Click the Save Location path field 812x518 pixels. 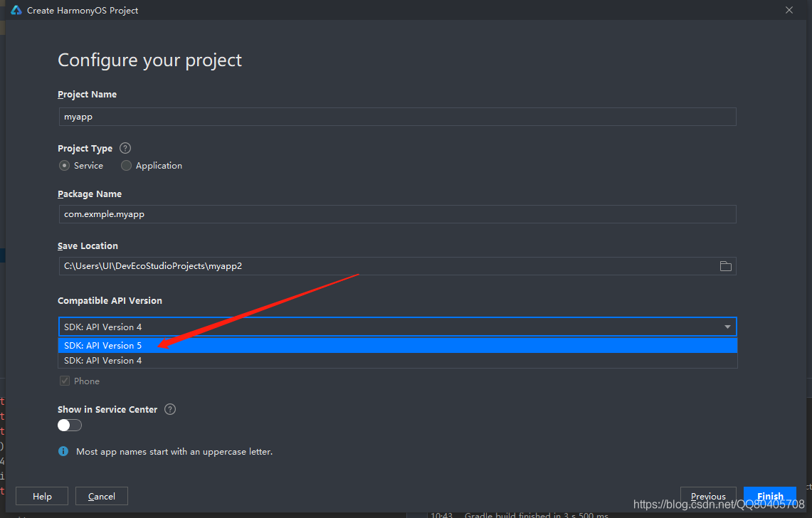(x=398, y=265)
